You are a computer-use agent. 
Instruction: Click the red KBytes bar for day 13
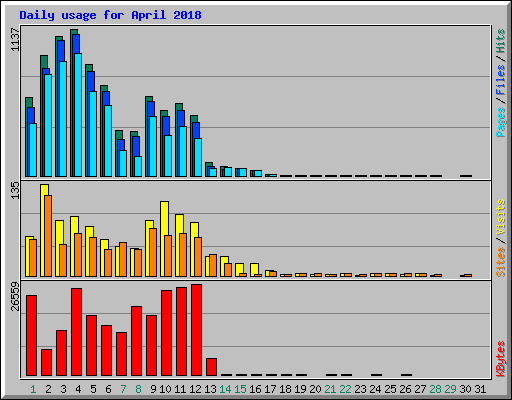pyautogui.click(x=211, y=367)
